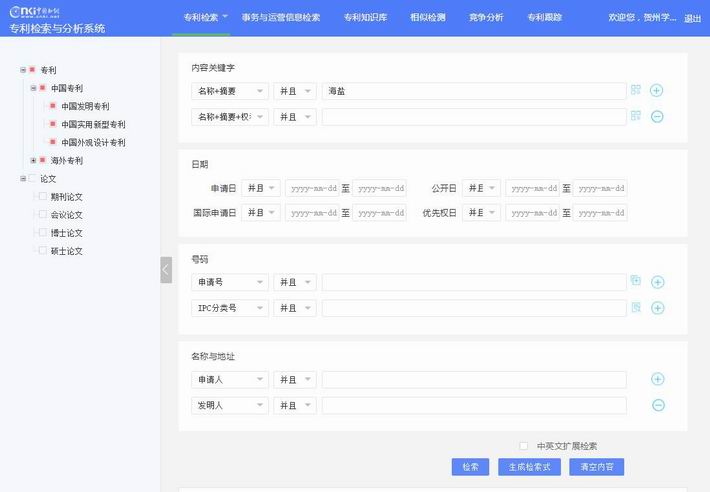Check the 期刊论文 checkbox
This screenshot has height=492, width=710.
43,197
